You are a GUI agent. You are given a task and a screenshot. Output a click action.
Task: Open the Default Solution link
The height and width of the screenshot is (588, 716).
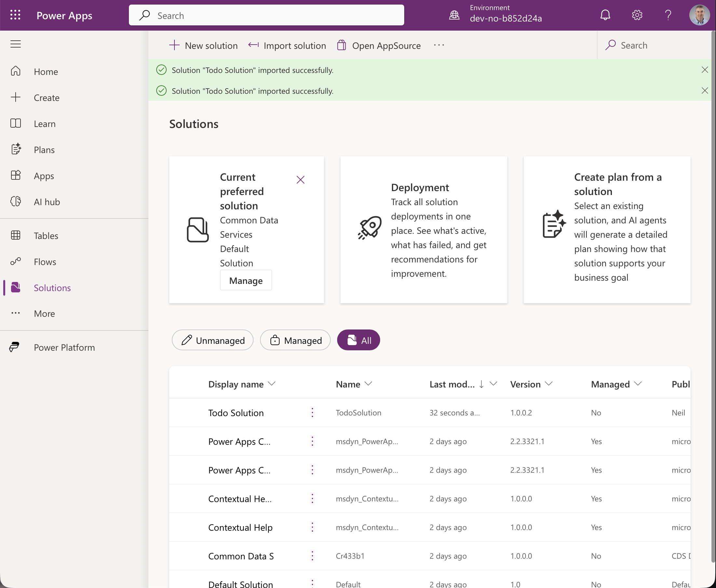[x=241, y=584]
